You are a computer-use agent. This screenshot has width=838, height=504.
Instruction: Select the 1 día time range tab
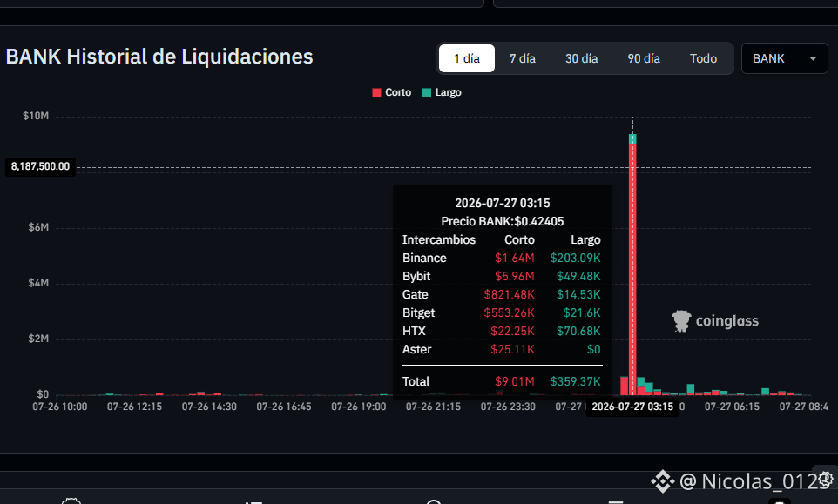[467, 58]
